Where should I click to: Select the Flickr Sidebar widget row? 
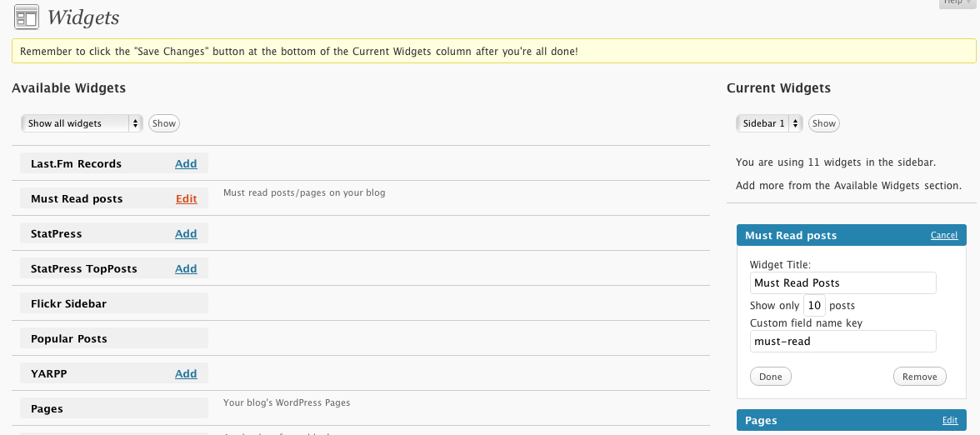pos(114,303)
